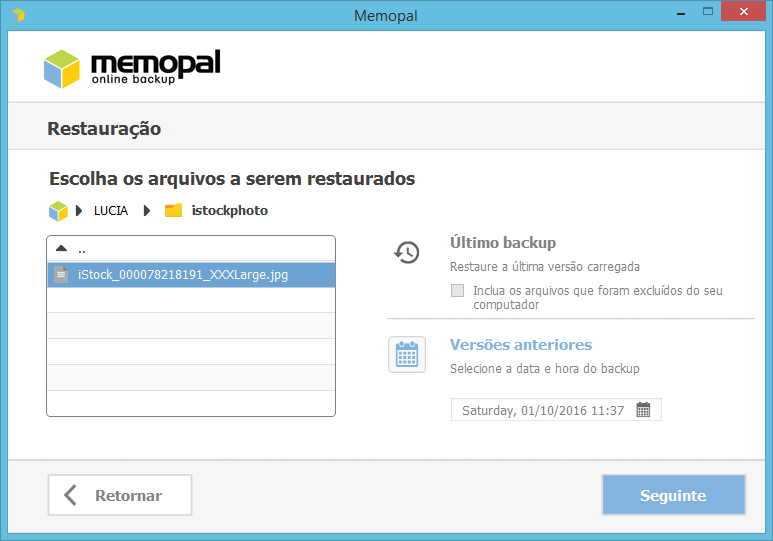Select the istockphoto breadcrumb label
This screenshot has width=773, height=541.
click(x=230, y=211)
